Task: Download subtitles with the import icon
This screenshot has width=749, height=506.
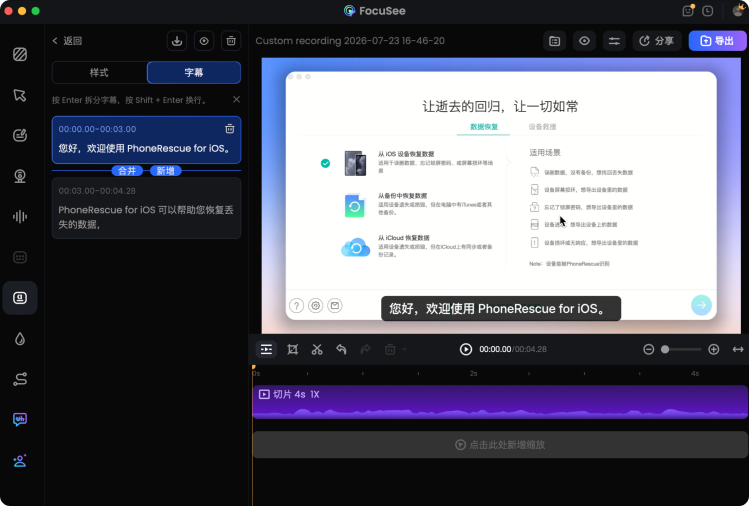Action: pyautogui.click(x=177, y=41)
